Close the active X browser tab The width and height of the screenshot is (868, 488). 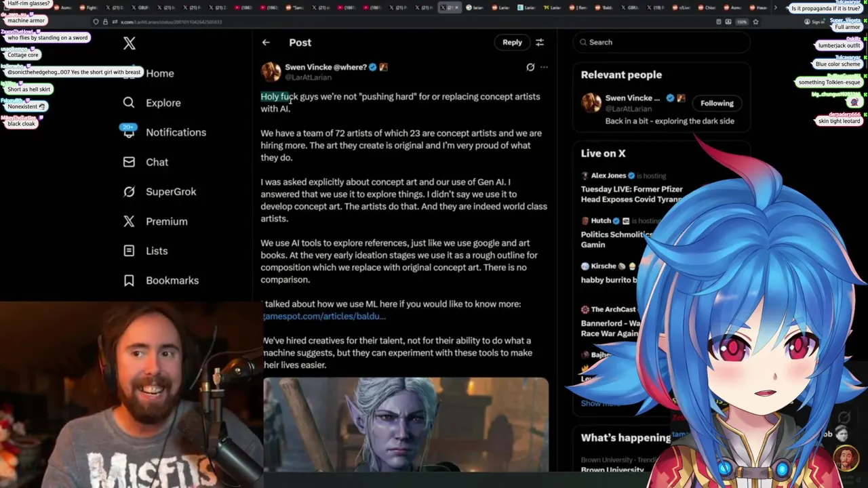[x=456, y=7]
